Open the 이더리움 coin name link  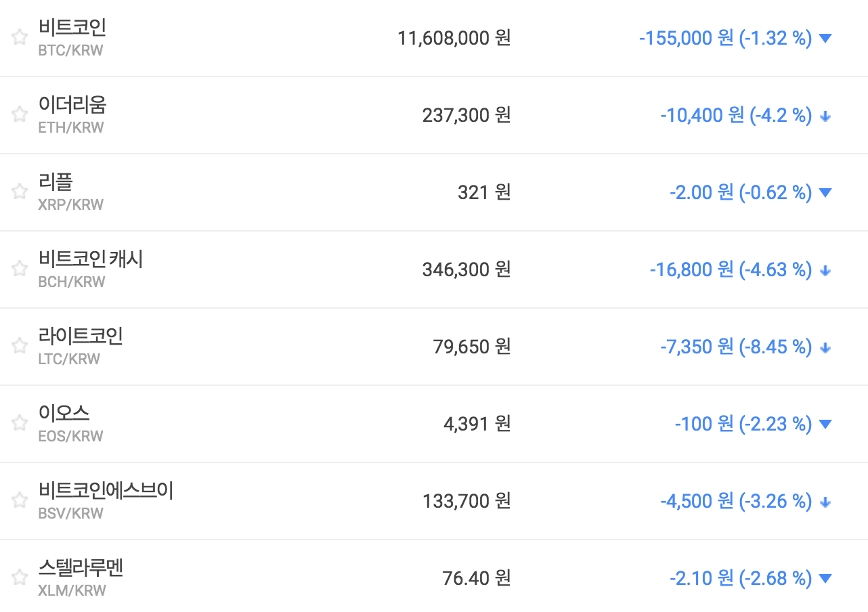pyautogui.click(x=72, y=105)
